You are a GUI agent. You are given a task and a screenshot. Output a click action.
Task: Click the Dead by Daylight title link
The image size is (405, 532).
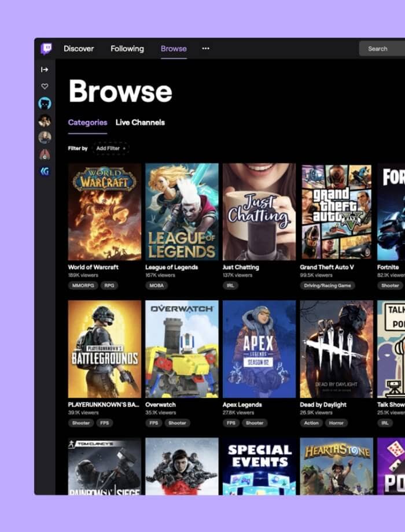point(323,404)
